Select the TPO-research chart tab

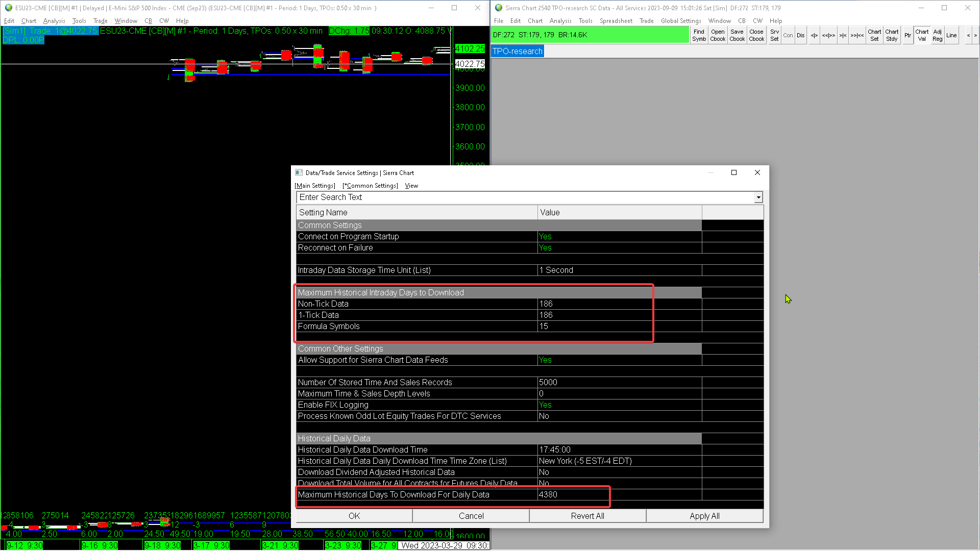point(517,51)
